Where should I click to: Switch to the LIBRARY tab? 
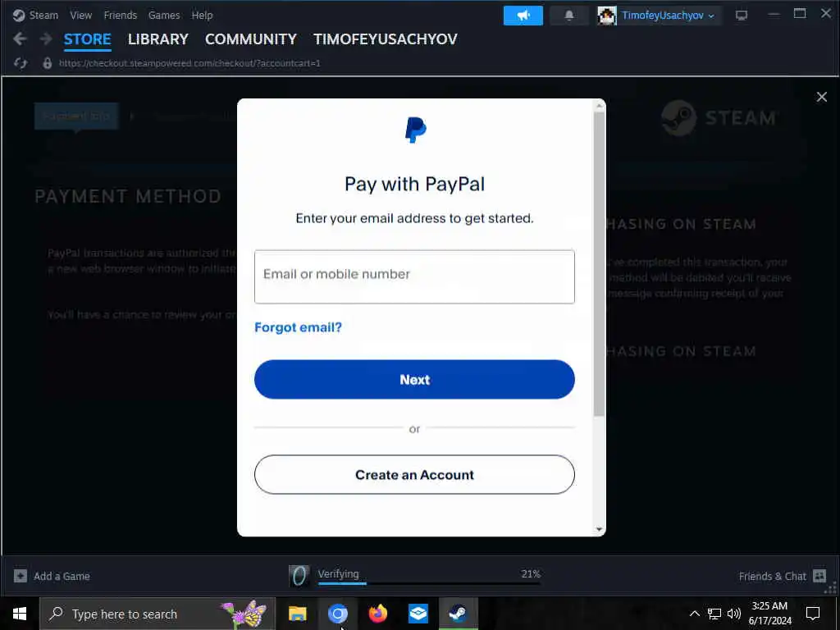pos(158,39)
